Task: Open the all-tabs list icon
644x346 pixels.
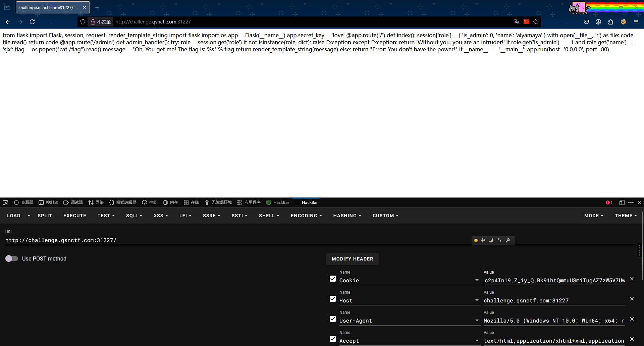Action: click(7, 7)
